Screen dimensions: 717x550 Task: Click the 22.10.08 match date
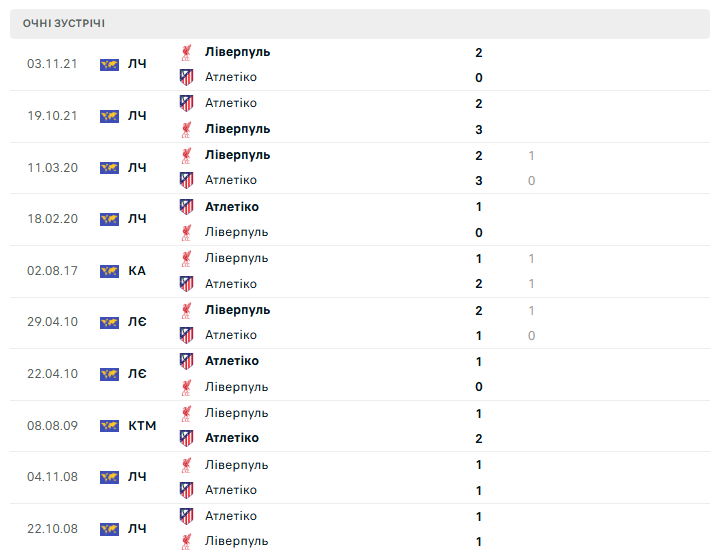tap(53, 529)
